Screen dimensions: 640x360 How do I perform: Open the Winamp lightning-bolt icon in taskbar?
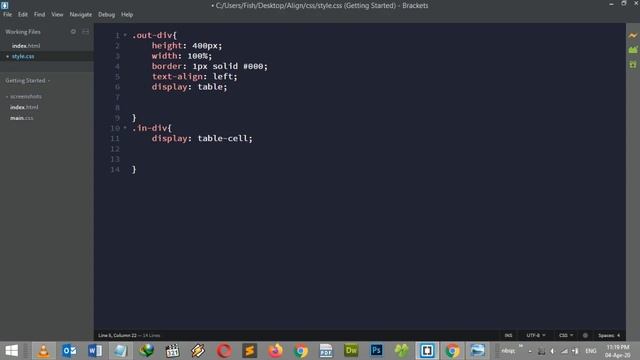(198, 351)
